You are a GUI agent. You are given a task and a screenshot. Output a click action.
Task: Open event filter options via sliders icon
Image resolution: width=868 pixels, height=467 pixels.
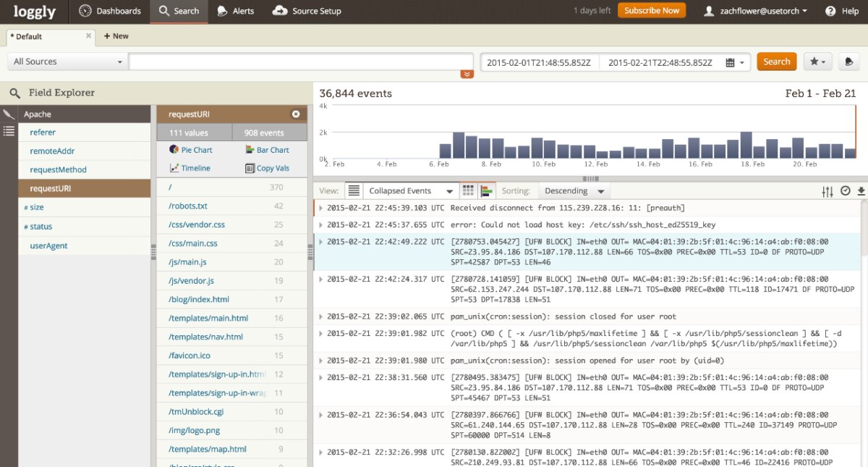(827, 190)
